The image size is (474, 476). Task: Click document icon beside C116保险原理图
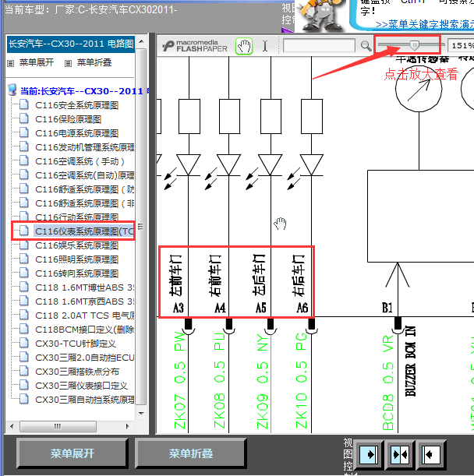click(x=24, y=118)
